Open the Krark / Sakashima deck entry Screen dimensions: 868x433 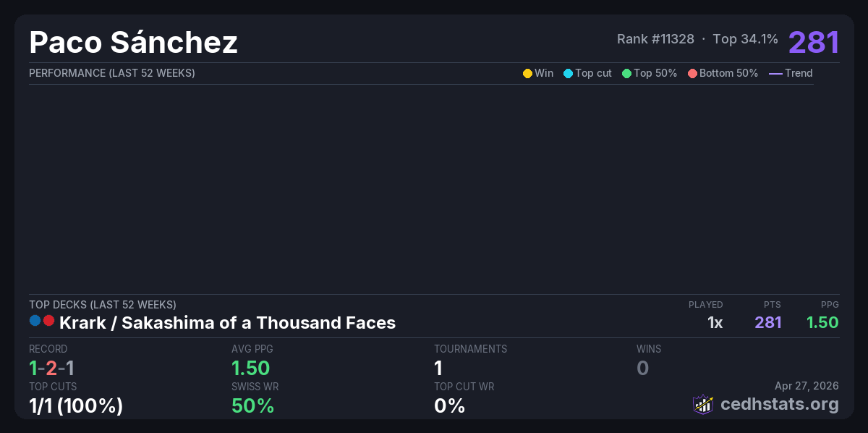click(227, 322)
